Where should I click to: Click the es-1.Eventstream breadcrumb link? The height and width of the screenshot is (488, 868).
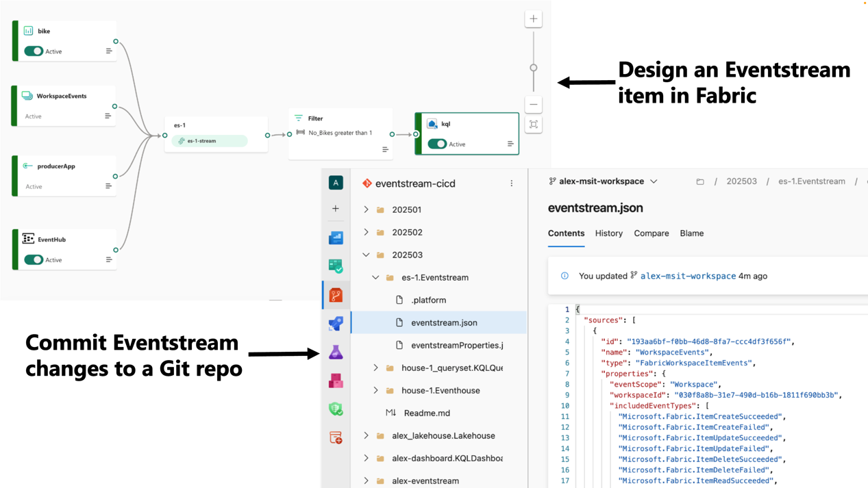(x=811, y=182)
